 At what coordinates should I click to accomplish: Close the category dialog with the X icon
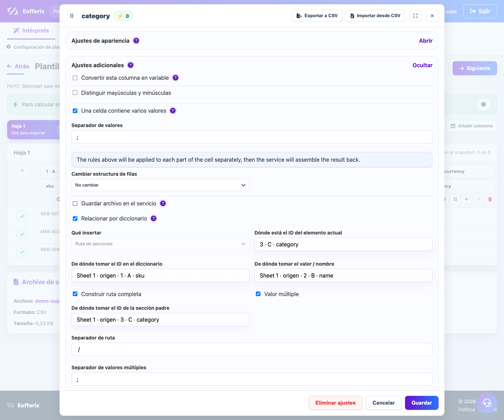tap(432, 16)
